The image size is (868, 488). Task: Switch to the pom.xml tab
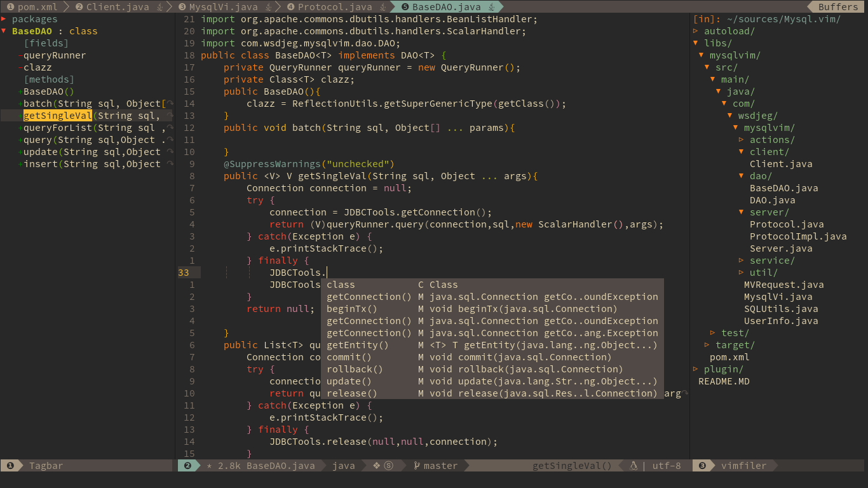[x=37, y=7]
